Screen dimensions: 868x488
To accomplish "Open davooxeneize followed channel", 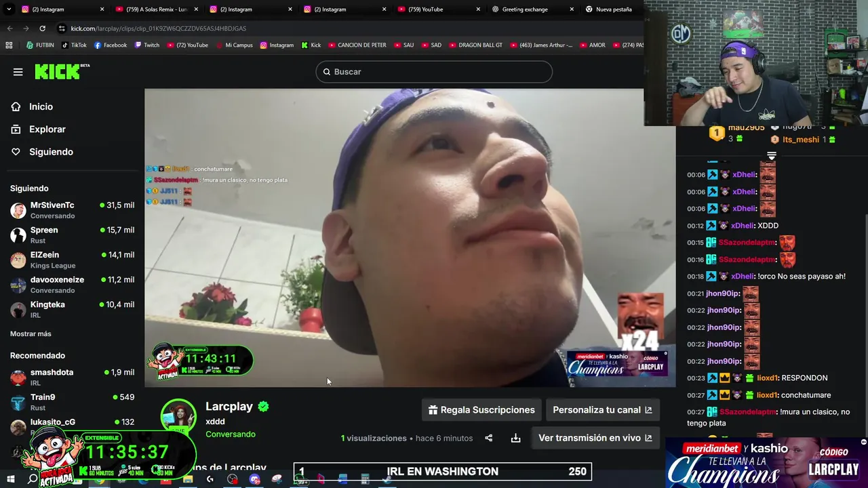I will (72, 285).
